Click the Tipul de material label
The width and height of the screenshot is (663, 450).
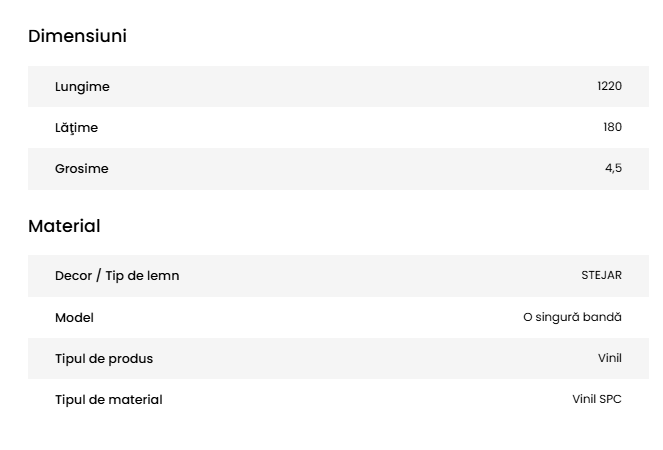[108, 400]
